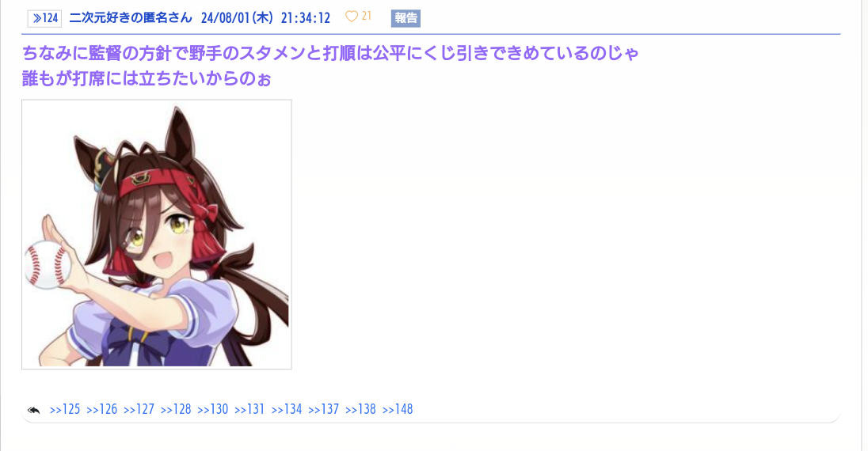The height and width of the screenshot is (451, 868).
Task: Click the reply arrow icon
Action: pyautogui.click(x=34, y=410)
